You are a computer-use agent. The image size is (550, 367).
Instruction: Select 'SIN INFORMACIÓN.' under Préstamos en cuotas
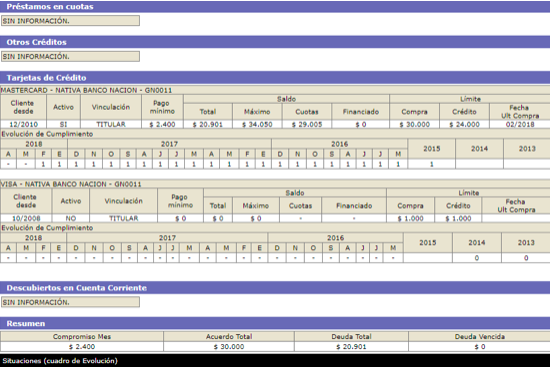70,21
